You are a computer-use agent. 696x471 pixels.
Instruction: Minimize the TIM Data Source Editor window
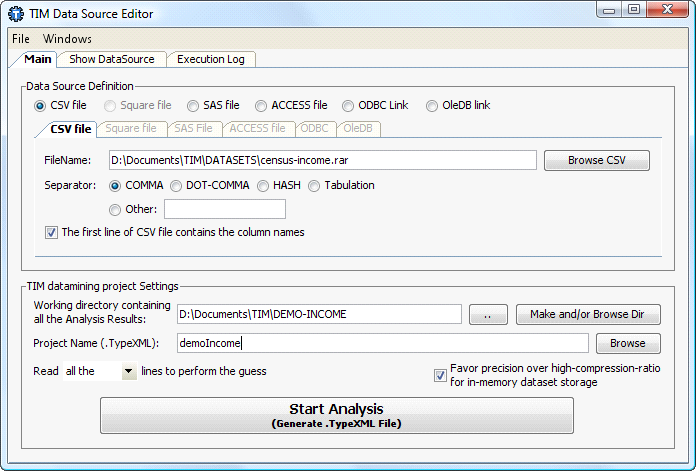[609, 10]
